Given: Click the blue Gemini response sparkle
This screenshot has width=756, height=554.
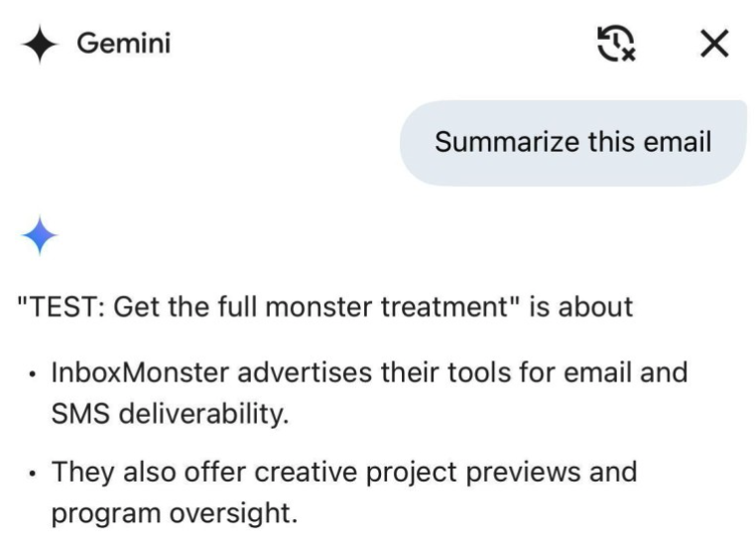Looking at the screenshot, I should (x=39, y=235).
